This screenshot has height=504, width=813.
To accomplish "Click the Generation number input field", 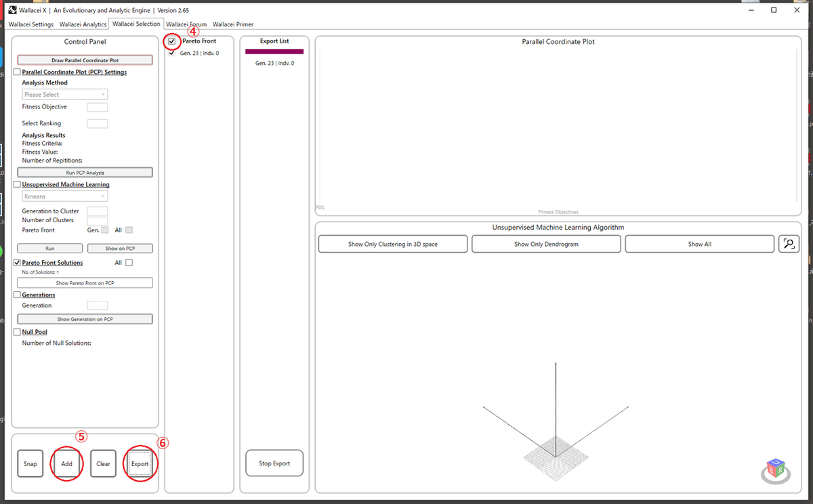I will click(98, 306).
